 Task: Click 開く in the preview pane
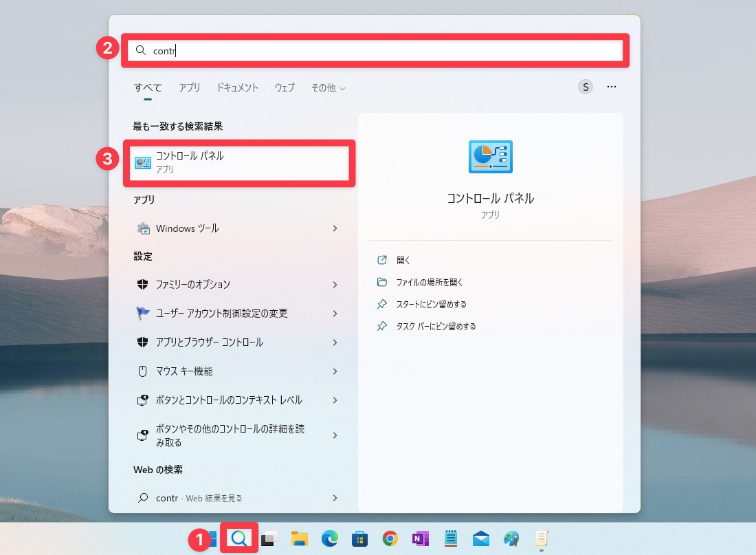click(x=403, y=260)
